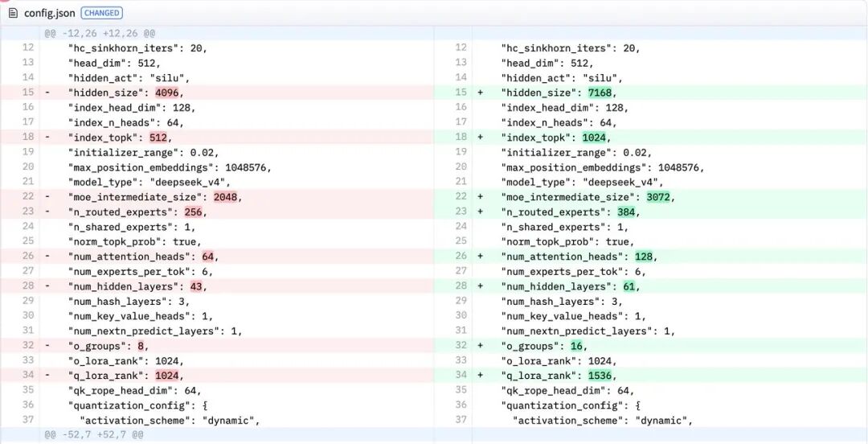Select removed line "hidden_size": 4096
Image resolution: width=868 pixels, height=444 pixels.
click(x=217, y=92)
